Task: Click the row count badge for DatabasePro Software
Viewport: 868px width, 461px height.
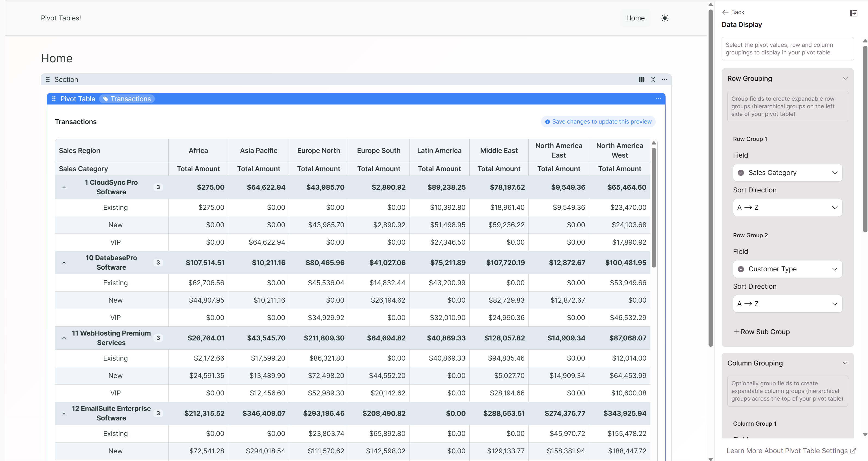Action: coord(158,263)
